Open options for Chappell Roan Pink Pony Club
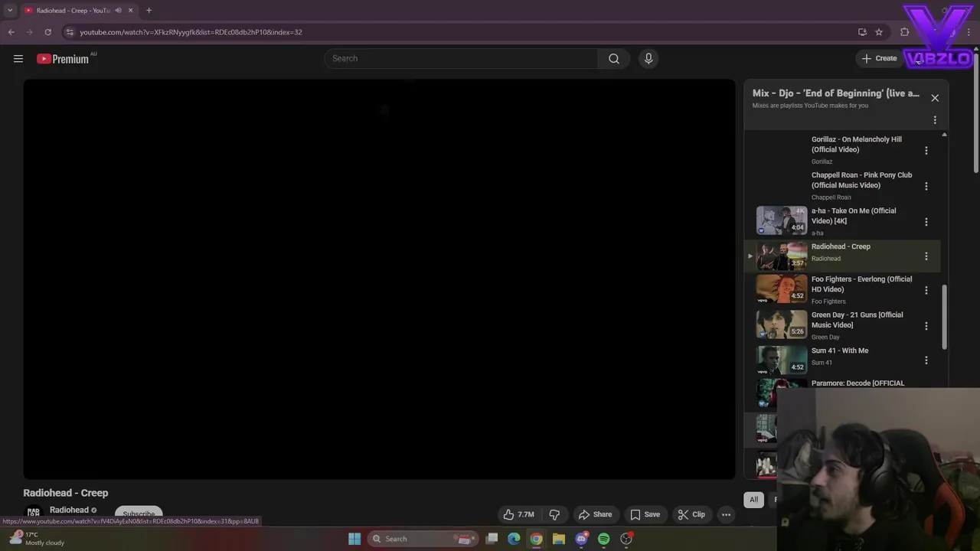The image size is (980, 551). click(x=926, y=186)
